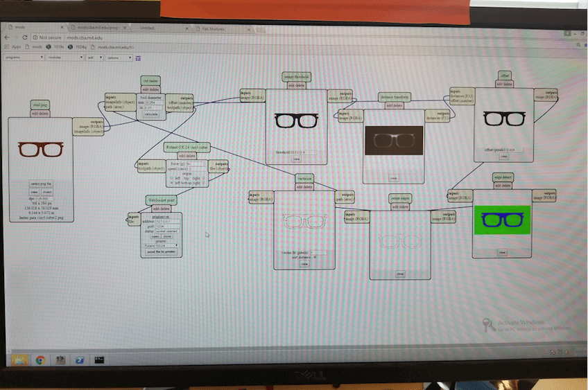
Task: Select the left bottom origin radio button
Action: point(172,183)
